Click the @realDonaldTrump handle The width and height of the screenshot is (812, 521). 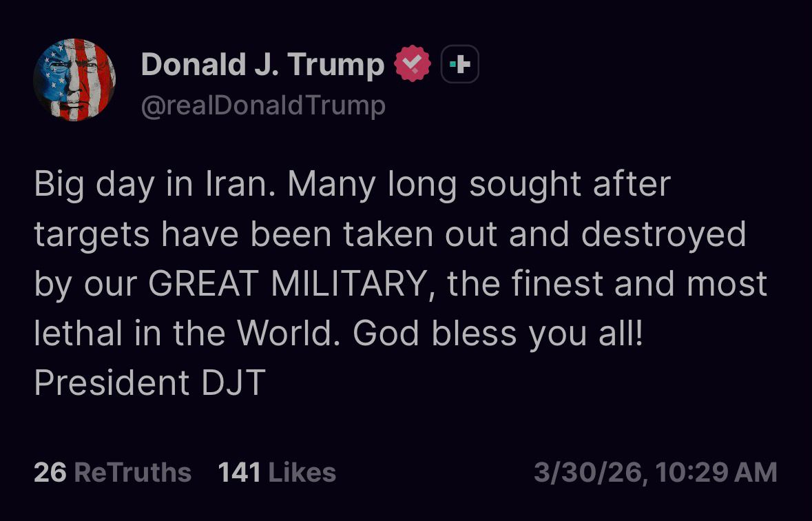point(263,106)
